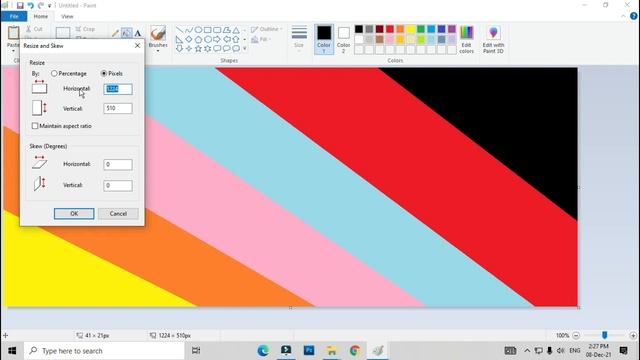This screenshot has height=360, width=640.
Task: Switch to the Home tab
Action: pos(40,16)
